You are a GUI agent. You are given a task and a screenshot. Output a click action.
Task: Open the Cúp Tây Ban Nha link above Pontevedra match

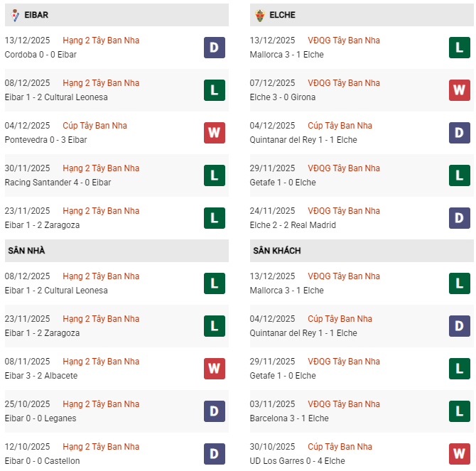tap(94, 126)
